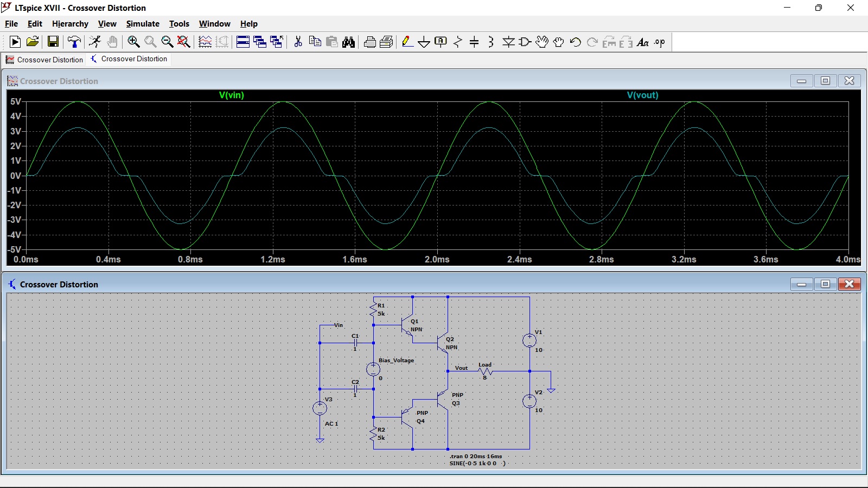The image size is (868, 488).
Task: Cascade windows icon
Action: point(260,42)
